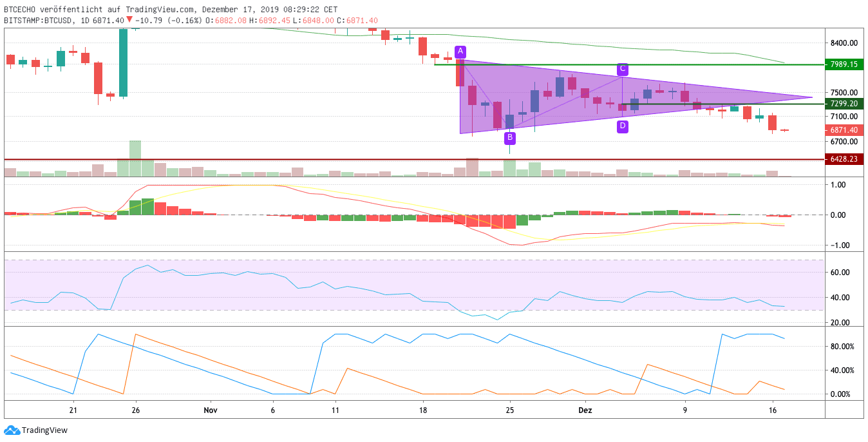The width and height of the screenshot is (868, 442).
Task: Click the red down-arrow price change indicator
Action: (x=129, y=20)
